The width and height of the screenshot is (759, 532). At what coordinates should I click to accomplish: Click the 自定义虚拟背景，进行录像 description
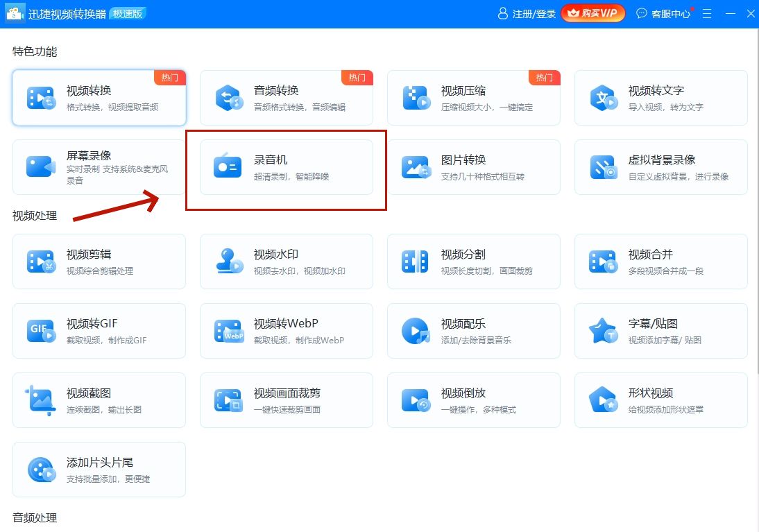(x=679, y=176)
